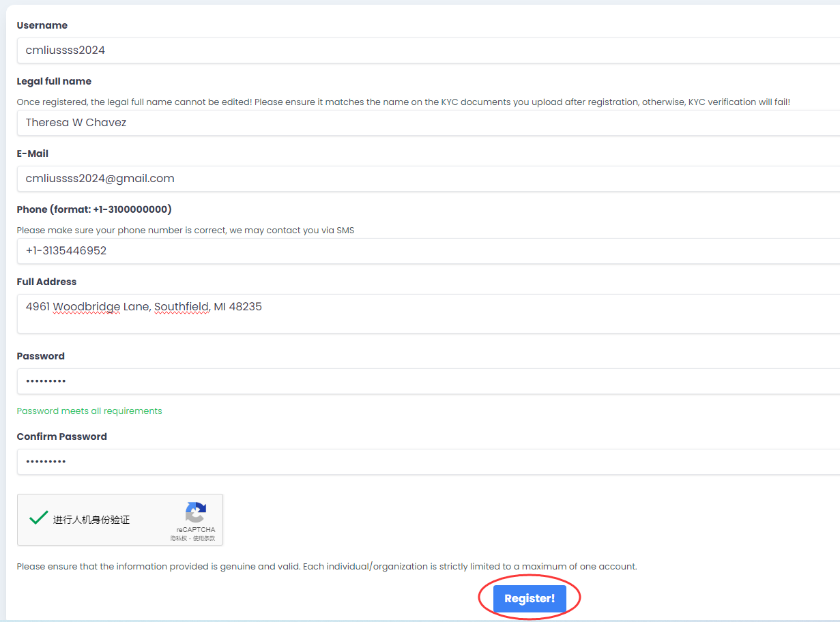Click the Confirm Password label

click(x=62, y=436)
